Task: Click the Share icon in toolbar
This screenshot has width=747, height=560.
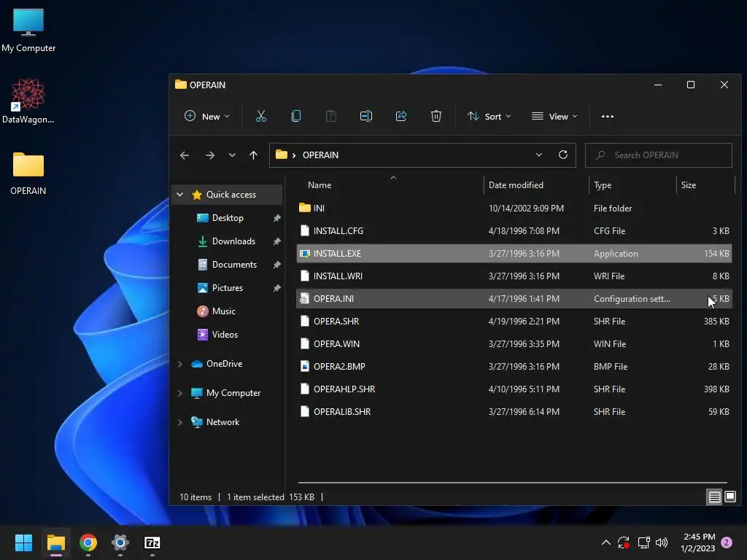Action: 401,116
